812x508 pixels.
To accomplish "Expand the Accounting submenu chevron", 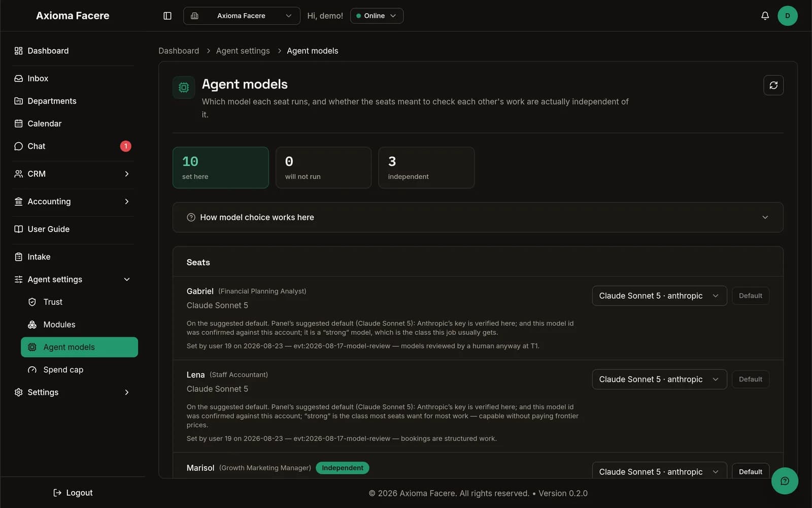I will (x=127, y=202).
